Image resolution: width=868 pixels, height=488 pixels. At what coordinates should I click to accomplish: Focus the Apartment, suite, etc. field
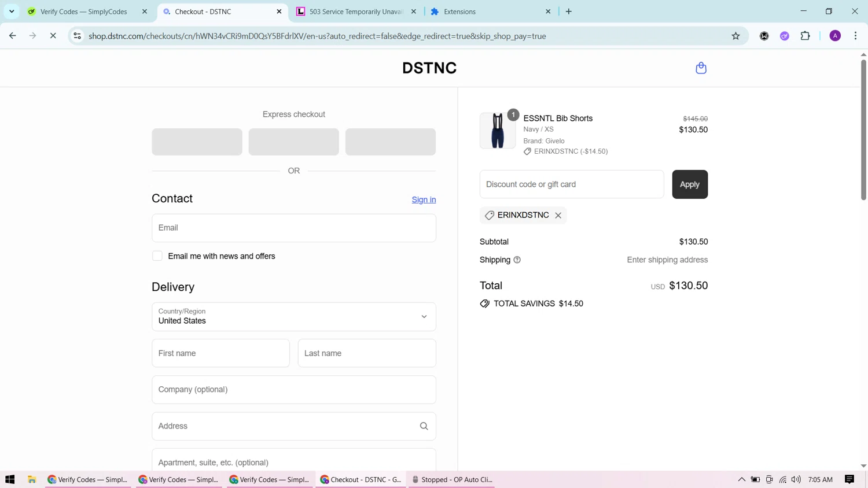click(x=294, y=461)
